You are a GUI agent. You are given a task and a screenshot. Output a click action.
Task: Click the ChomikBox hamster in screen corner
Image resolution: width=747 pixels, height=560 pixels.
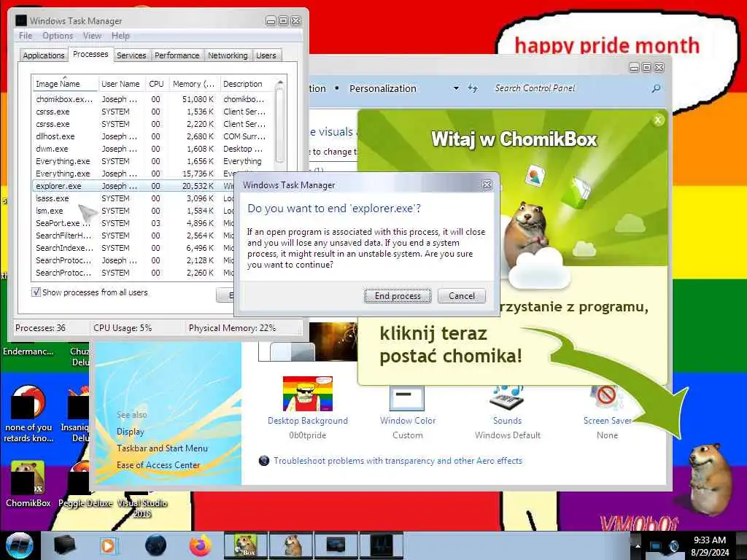click(x=709, y=480)
